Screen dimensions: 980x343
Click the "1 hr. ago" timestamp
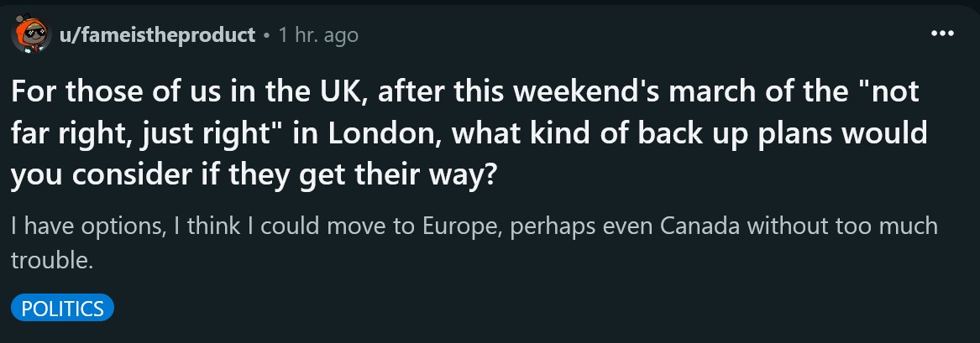coord(318,35)
